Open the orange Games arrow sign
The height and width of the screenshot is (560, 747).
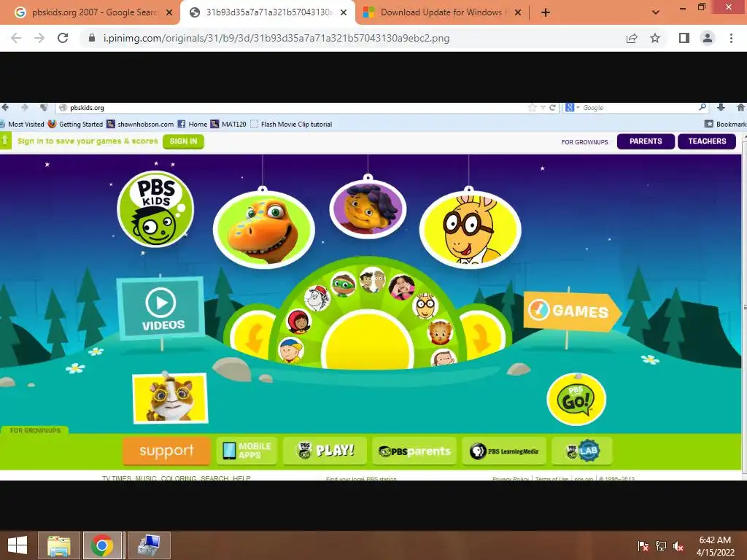(572, 311)
